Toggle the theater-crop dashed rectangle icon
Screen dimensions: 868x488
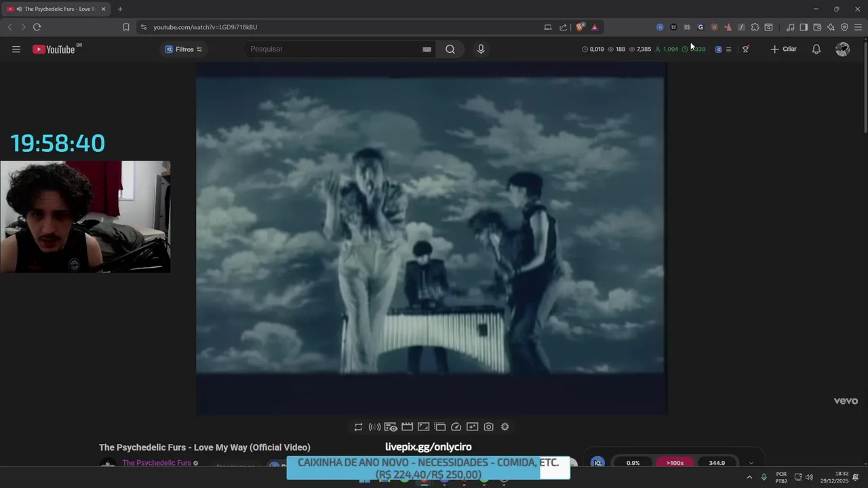[439, 426]
